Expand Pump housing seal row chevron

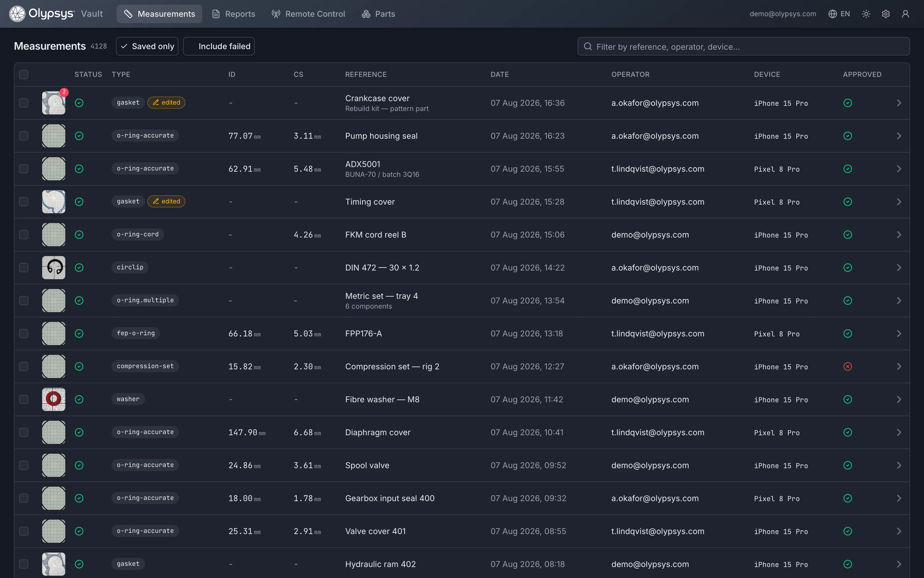pos(899,136)
